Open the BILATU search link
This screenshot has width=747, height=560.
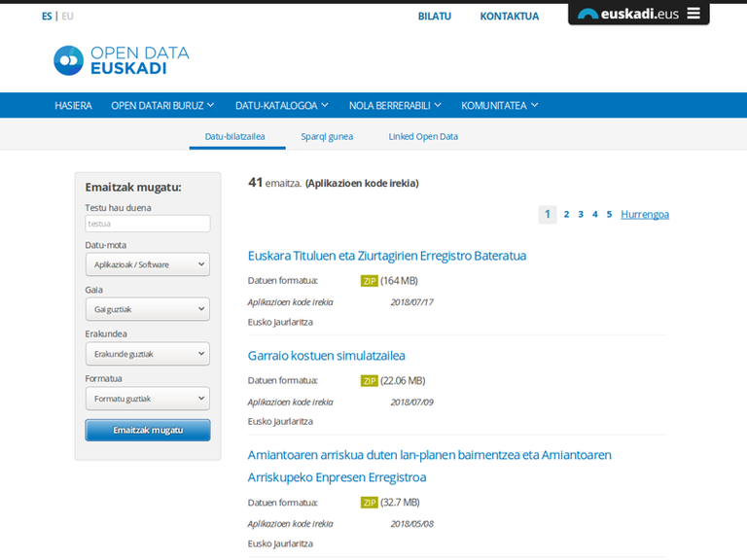click(435, 17)
